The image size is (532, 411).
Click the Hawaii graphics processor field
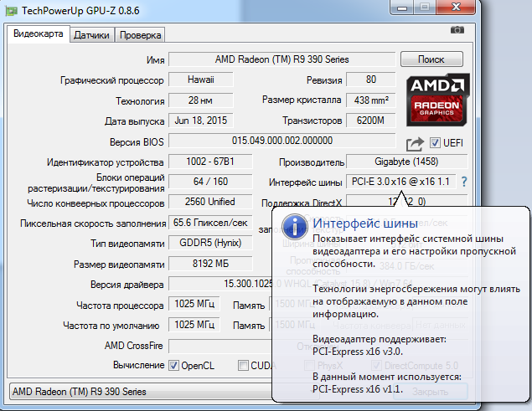pyautogui.click(x=201, y=80)
